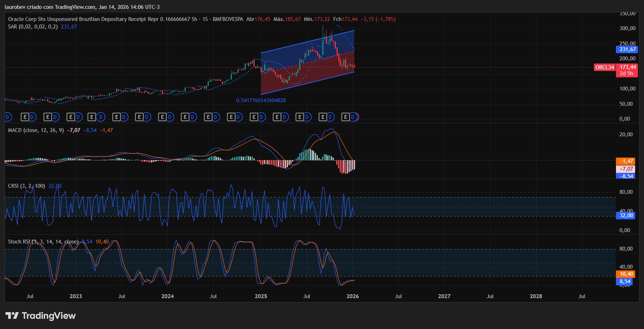
Task: Click the 300,00 tick on the price scale
Action: click(627, 28)
